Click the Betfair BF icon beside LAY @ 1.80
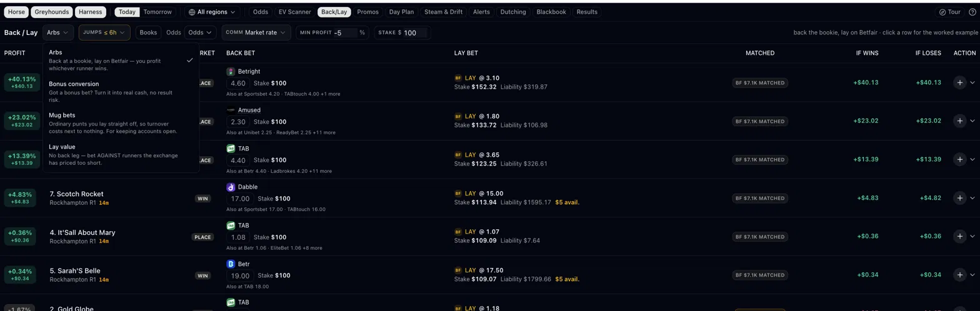This screenshot has width=980, height=311. [x=458, y=117]
